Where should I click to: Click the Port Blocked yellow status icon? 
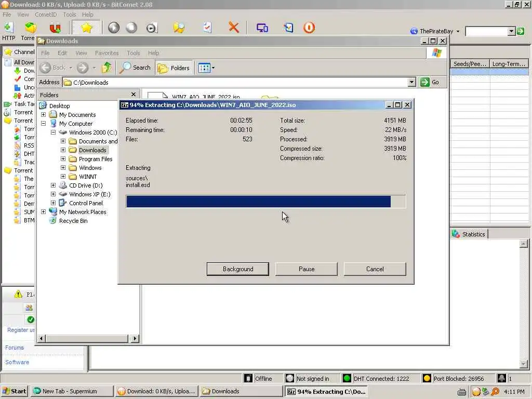pyautogui.click(x=427, y=378)
